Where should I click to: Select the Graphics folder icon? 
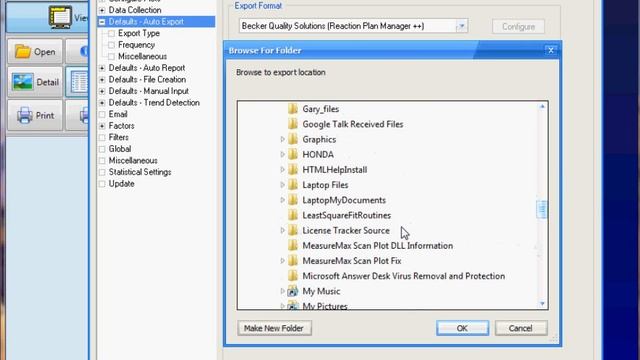click(x=293, y=139)
